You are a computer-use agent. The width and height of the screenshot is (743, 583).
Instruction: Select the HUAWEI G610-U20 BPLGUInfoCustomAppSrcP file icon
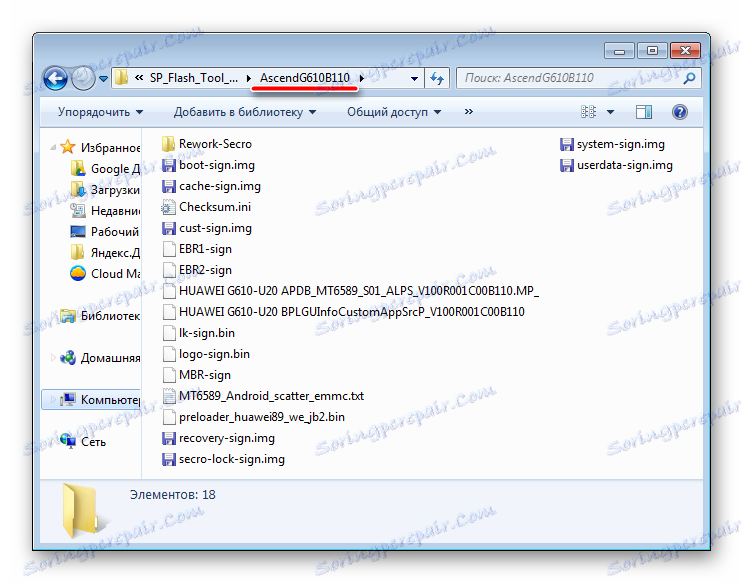(x=169, y=312)
